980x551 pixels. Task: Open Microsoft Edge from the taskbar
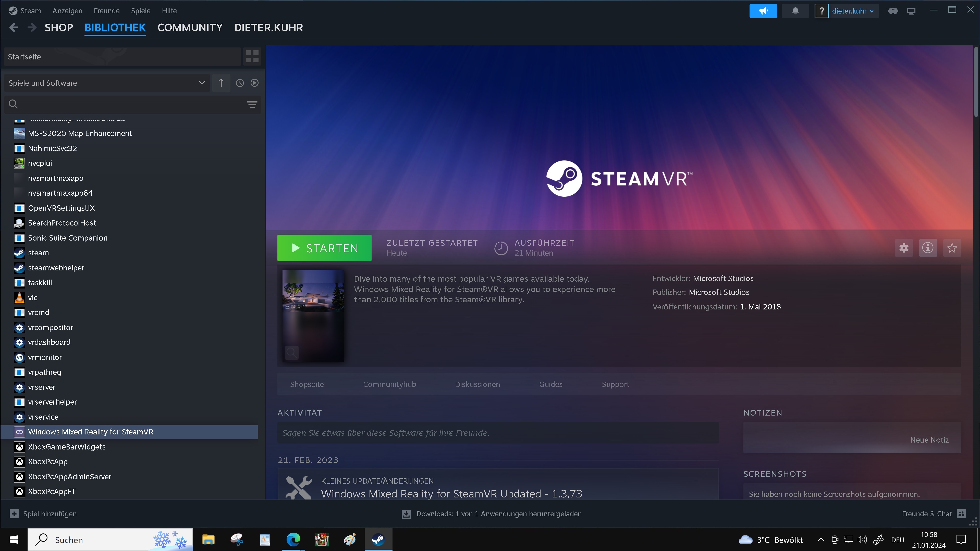point(293,540)
